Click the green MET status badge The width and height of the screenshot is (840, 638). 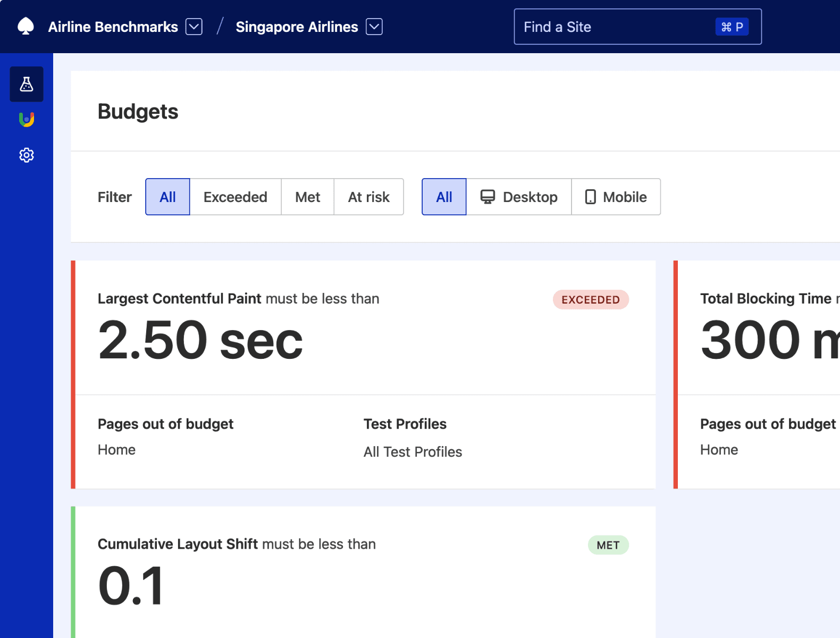tap(608, 545)
